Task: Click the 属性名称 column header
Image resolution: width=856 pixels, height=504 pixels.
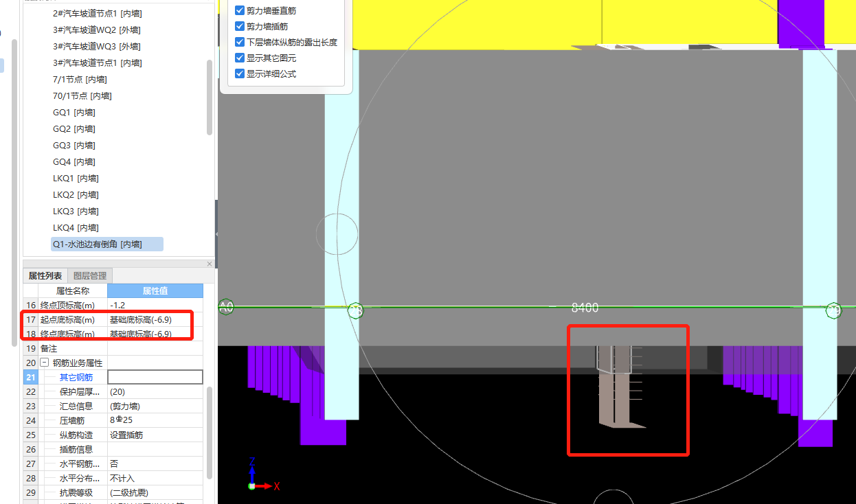Action: (x=73, y=290)
